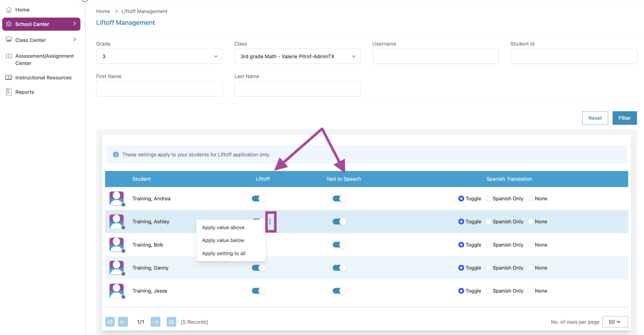Screen dimensions: 644x335
Task: Choose Apply value above
Action: pos(223,227)
